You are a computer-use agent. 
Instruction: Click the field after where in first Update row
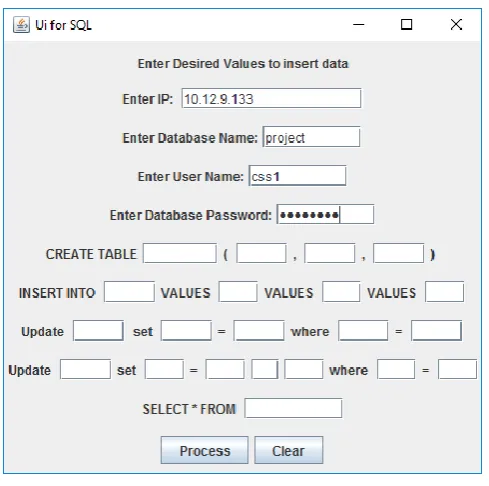click(363, 331)
